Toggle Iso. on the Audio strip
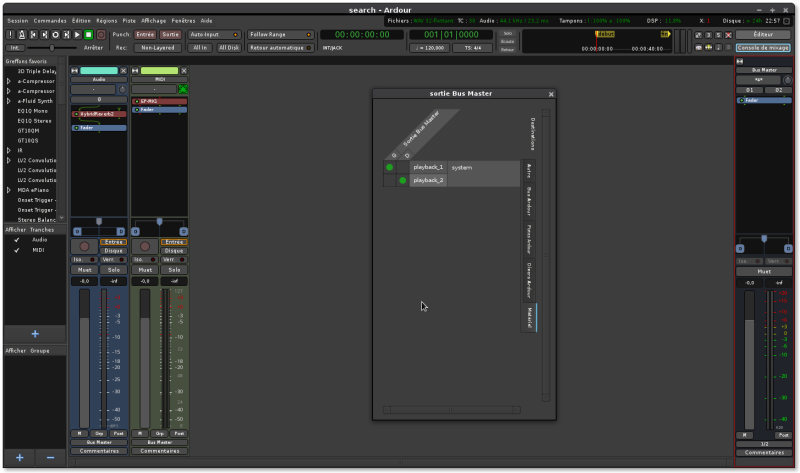 click(x=84, y=260)
